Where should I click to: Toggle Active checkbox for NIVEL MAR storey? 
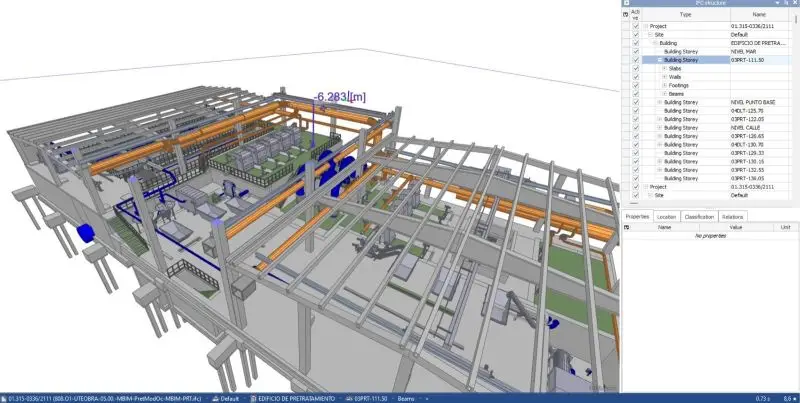coord(635,52)
